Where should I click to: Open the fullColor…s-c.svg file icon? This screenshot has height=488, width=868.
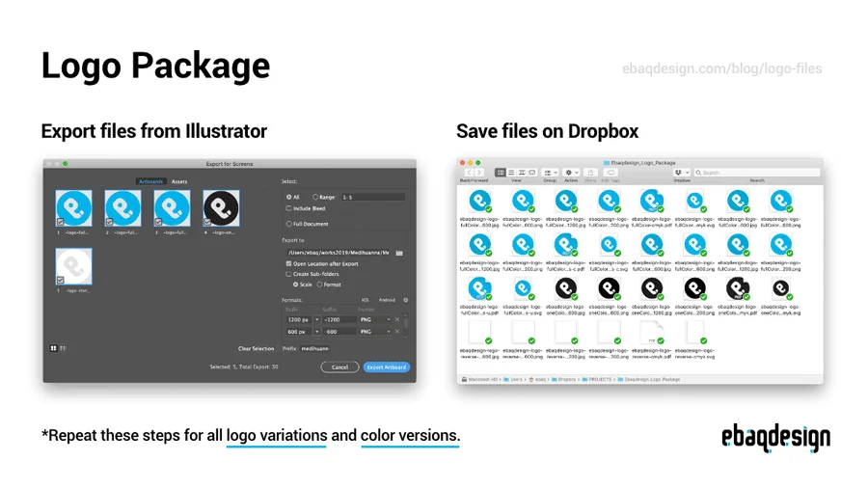coord(609,245)
